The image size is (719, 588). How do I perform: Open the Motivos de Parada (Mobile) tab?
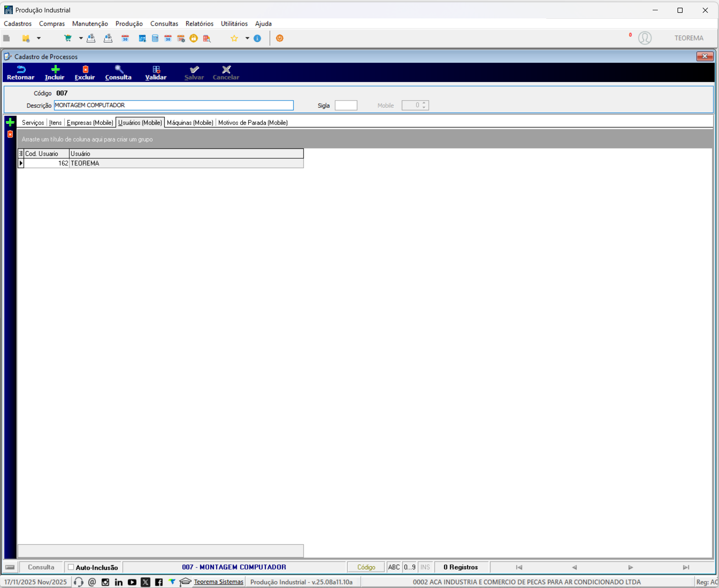coord(253,122)
